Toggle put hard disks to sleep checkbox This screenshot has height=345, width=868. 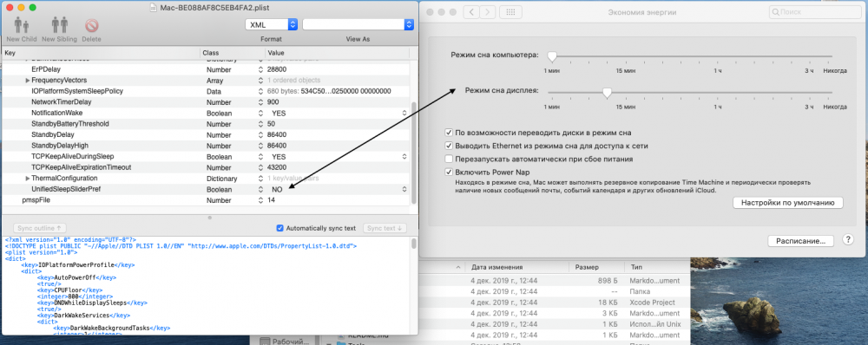point(449,133)
